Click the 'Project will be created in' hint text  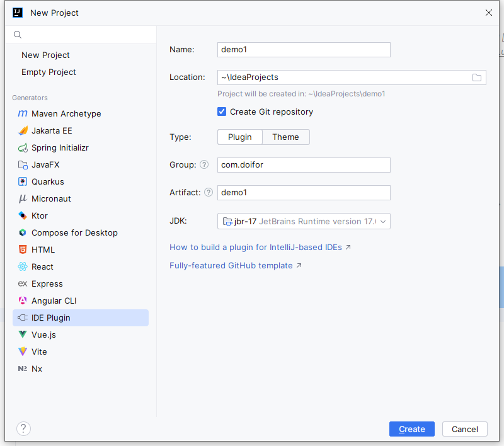(301, 94)
